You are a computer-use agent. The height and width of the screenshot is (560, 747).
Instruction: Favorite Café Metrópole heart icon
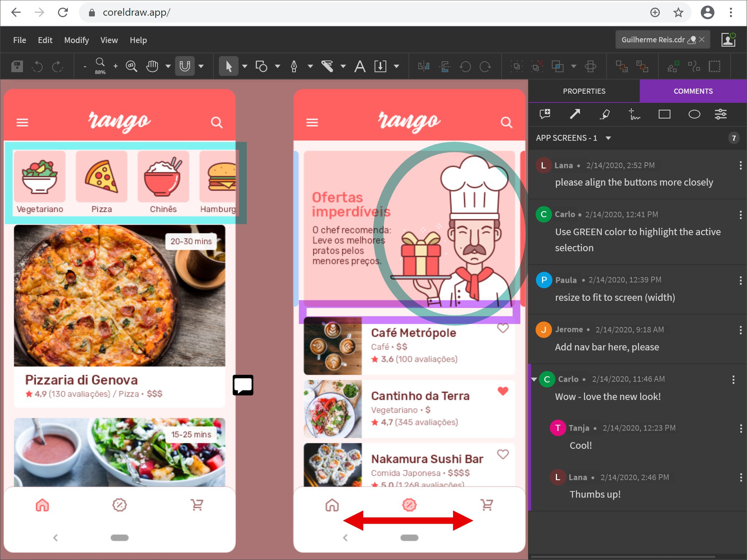pos(503,328)
